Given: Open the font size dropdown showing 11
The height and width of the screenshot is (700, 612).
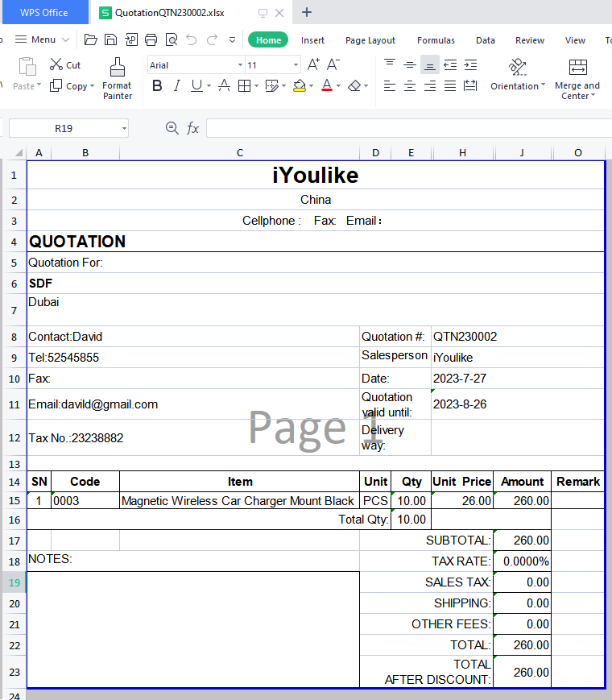Looking at the screenshot, I should (296, 65).
